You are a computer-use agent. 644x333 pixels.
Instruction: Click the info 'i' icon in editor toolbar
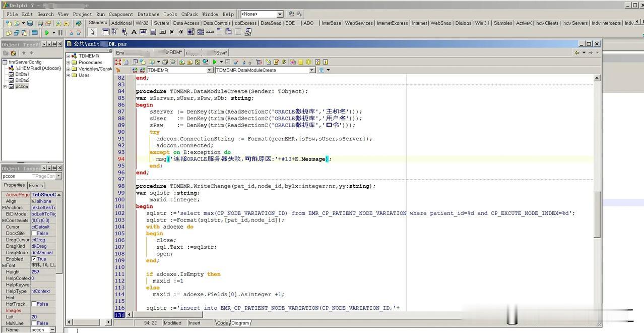tap(325, 62)
